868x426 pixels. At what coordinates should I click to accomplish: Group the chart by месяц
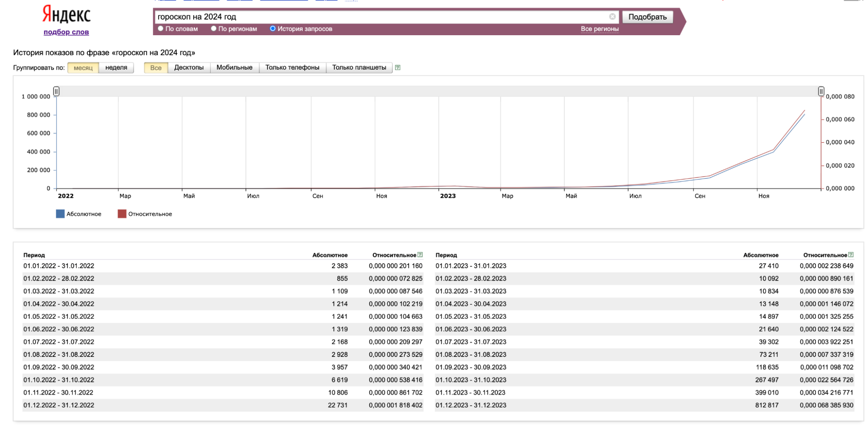pos(83,67)
